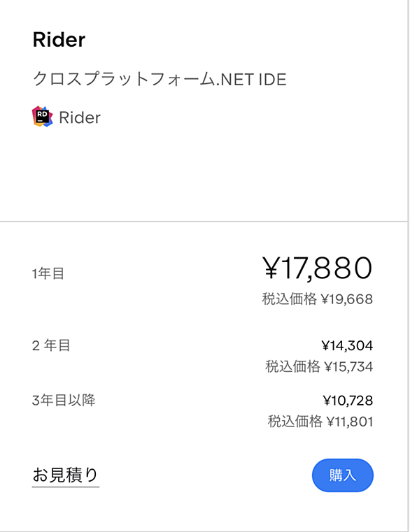Click the first-year price ¥17,880
Screen dimensions: 410x532
click(318, 268)
